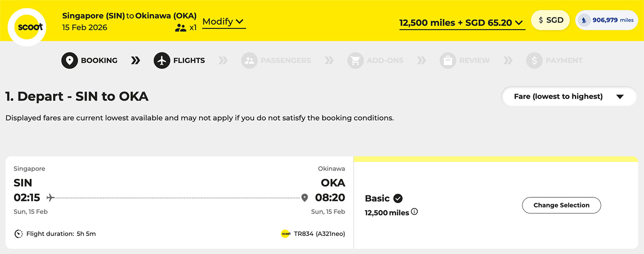Click the Flight duration clock icon
644x254 pixels.
tap(18, 234)
